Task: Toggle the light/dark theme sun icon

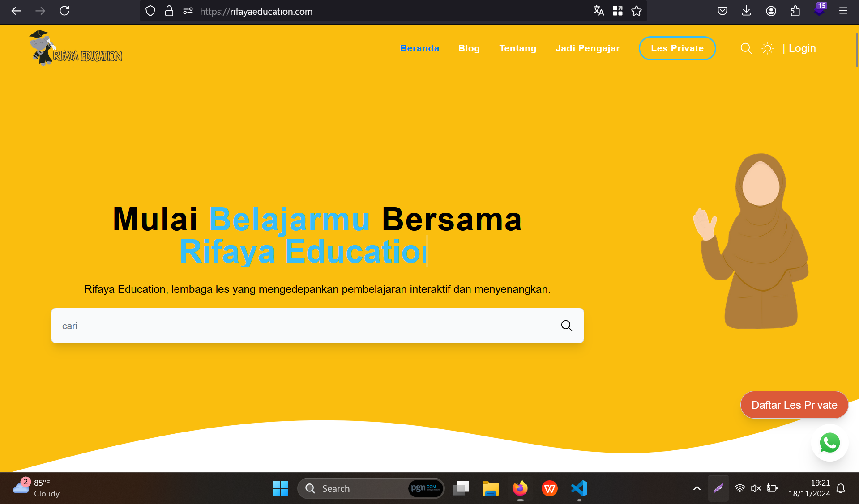Action: click(768, 48)
